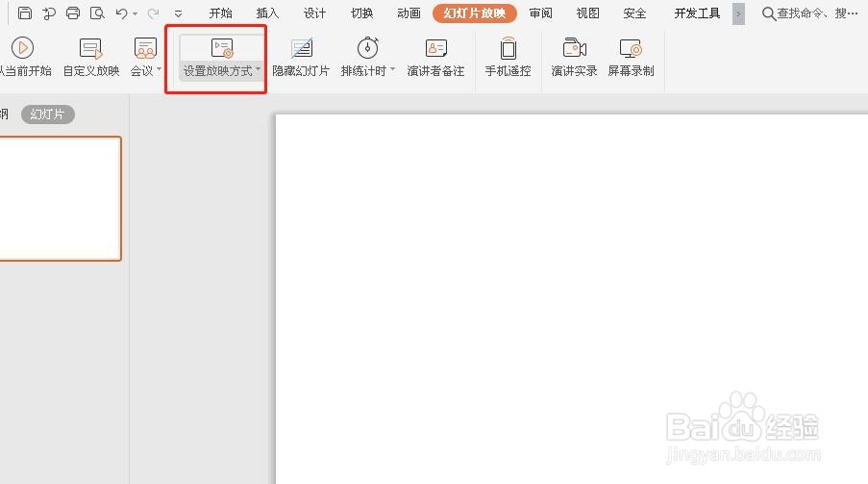
Task: Open the Undo history dropdown arrow
Action: [x=136, y=13]
